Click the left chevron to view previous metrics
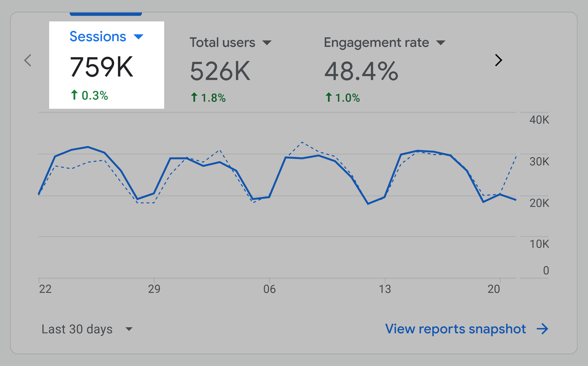 27,60
